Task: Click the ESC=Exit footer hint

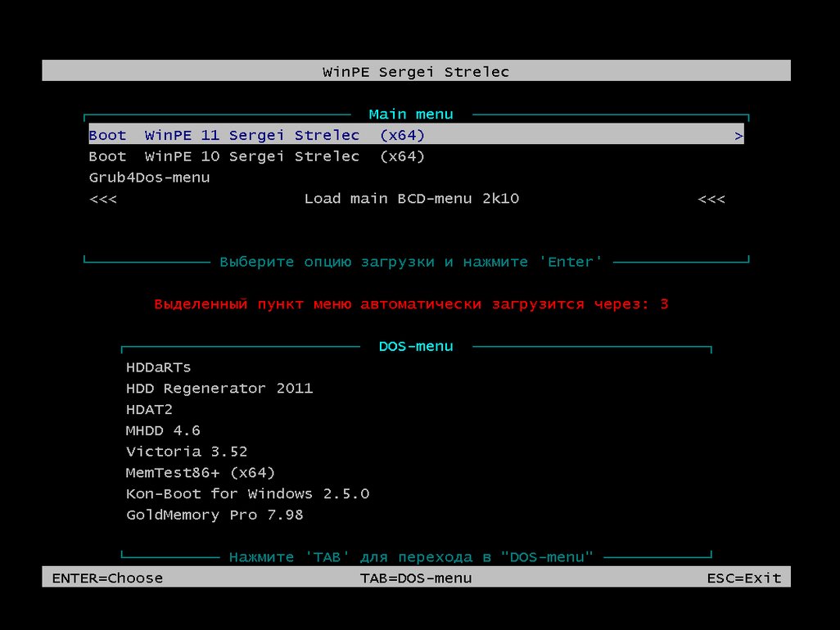Action: (744, 578)
